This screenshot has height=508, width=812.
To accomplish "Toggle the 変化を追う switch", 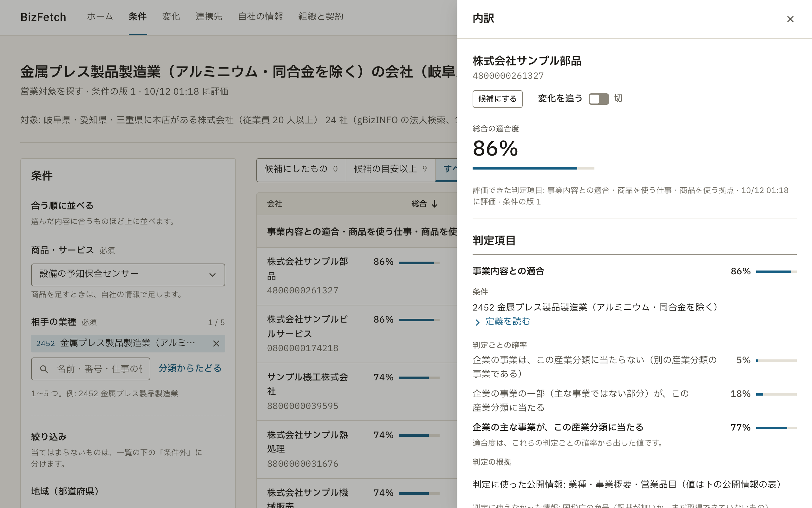I will (599, 99).
